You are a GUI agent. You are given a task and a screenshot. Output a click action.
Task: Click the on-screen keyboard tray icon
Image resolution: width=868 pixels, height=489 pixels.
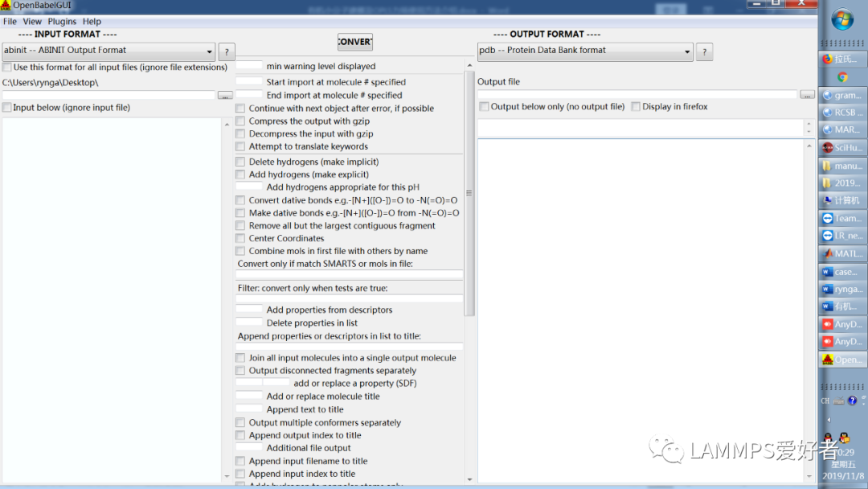[838, 401]
